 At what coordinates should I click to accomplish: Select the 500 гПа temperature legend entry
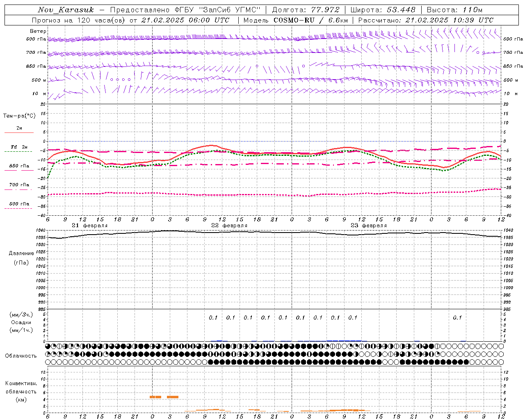[x=19, y=204]
